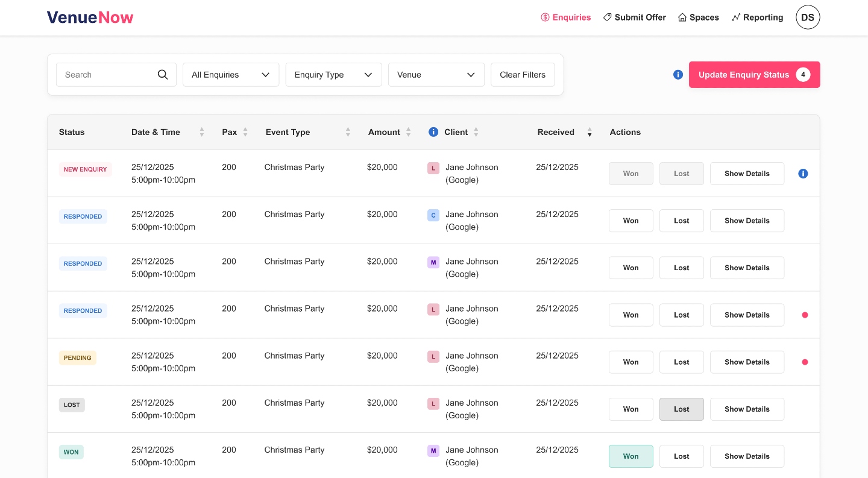Click NEW ENQUIRY status tag
Viewport: 868px width, 478px height.
86,169
